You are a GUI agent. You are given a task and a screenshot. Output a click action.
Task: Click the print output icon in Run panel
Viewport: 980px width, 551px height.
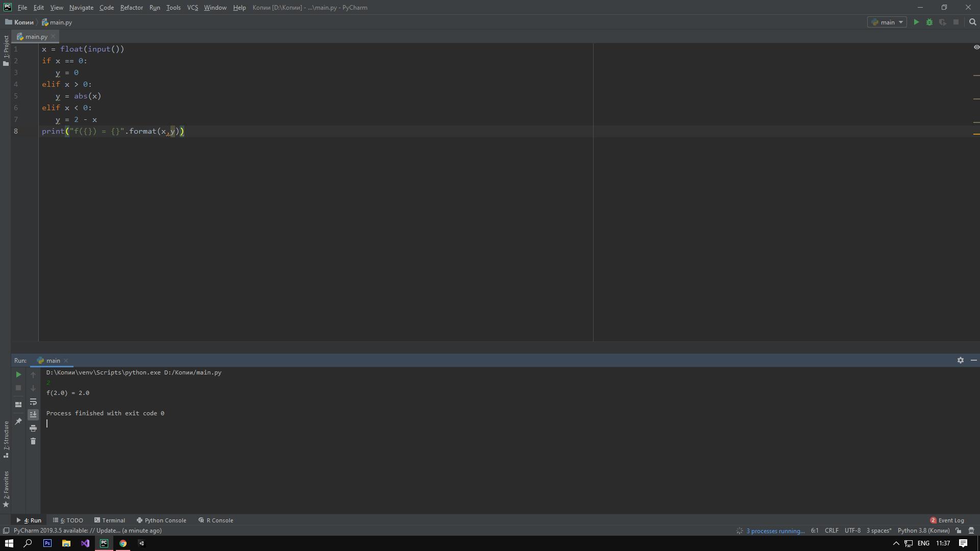(33, 428)
